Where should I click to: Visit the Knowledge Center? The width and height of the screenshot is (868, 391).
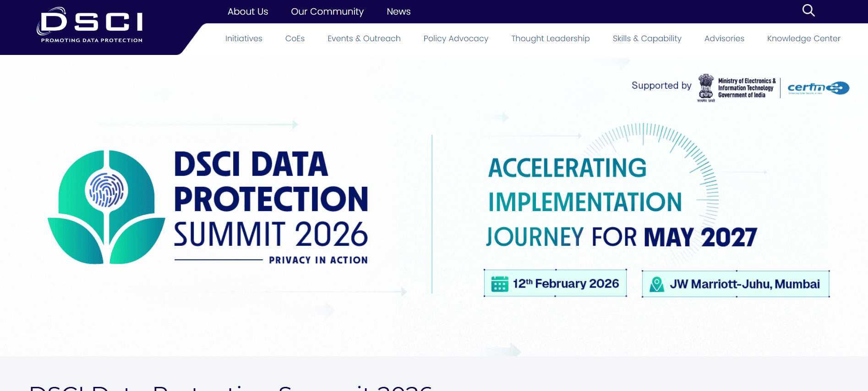click(x=803, y=38)
